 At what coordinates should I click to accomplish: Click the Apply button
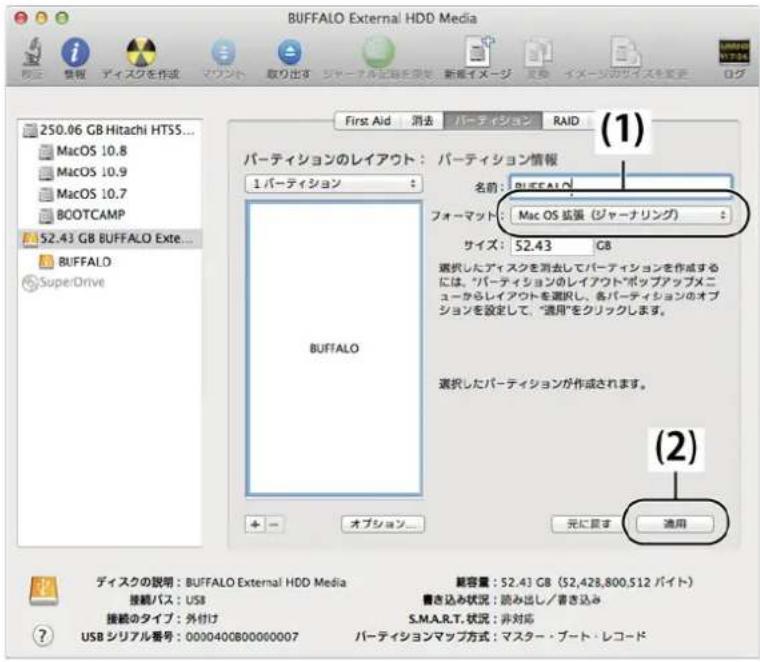(x=674, y=524)
